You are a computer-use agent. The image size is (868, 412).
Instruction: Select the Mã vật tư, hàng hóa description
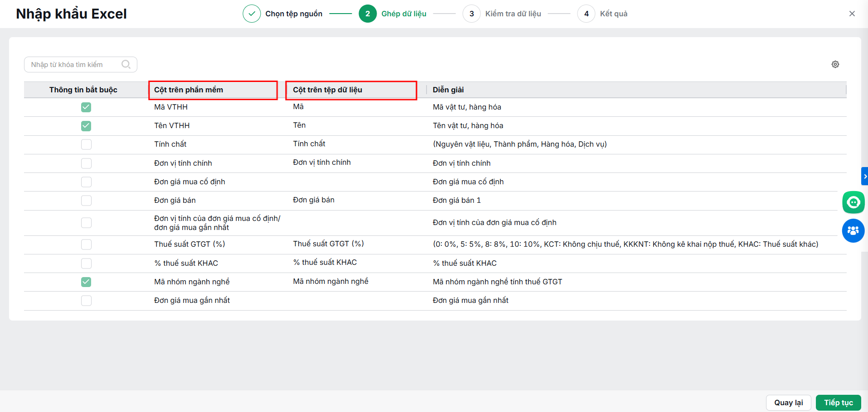(467, 107)
